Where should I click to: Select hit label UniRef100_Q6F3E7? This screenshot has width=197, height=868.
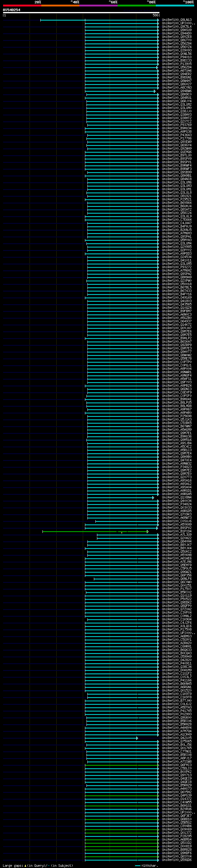click(x=176, y=816)
